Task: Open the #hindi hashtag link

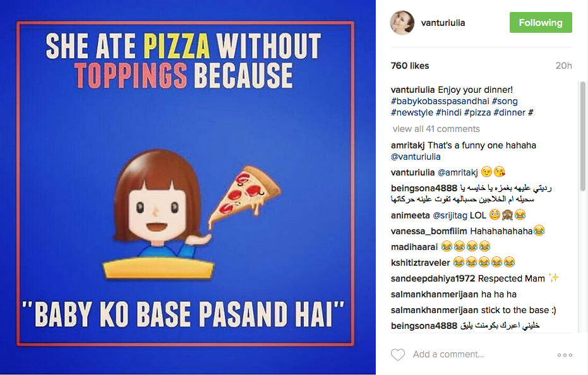Action: tap(448, 112)
